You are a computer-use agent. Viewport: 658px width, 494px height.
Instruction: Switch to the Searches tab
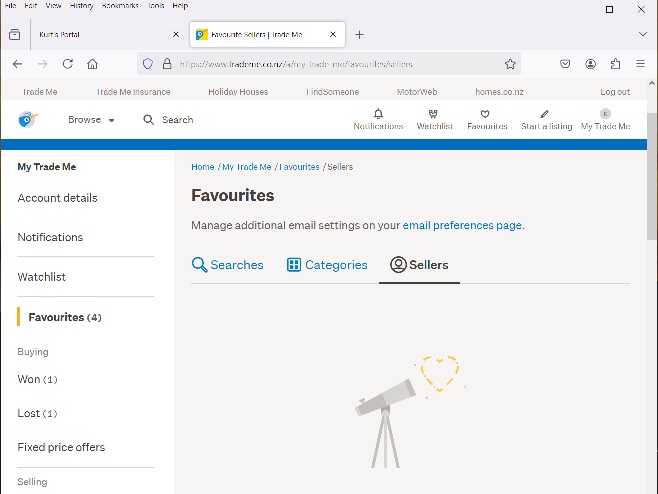point(227,265)
